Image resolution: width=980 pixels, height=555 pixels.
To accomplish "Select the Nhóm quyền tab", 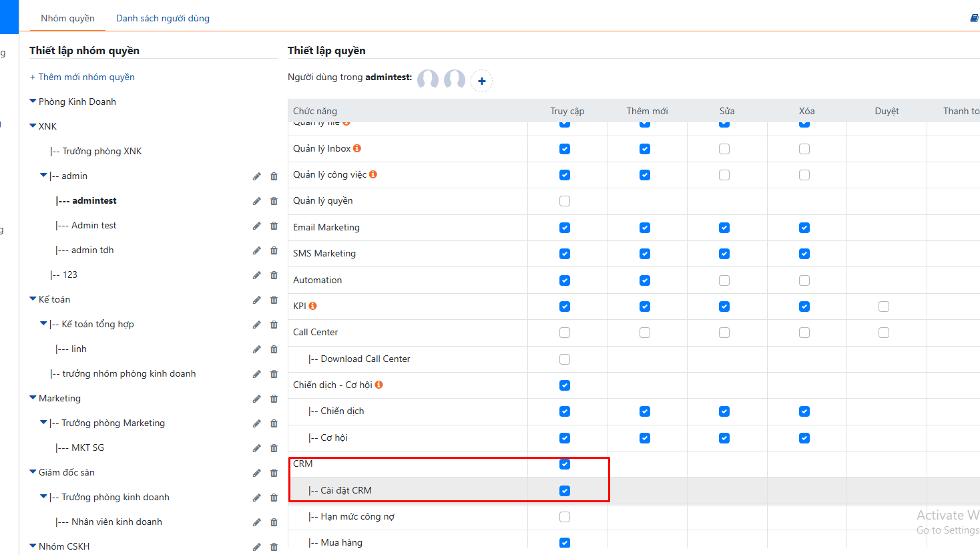I will pos(67,18).
